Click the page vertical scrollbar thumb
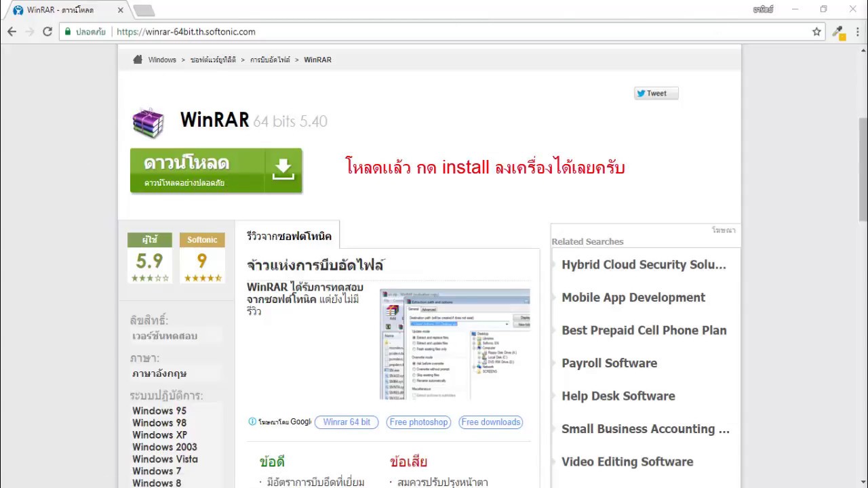The width and height of the screenshot is (868, 488). [863, 169]
